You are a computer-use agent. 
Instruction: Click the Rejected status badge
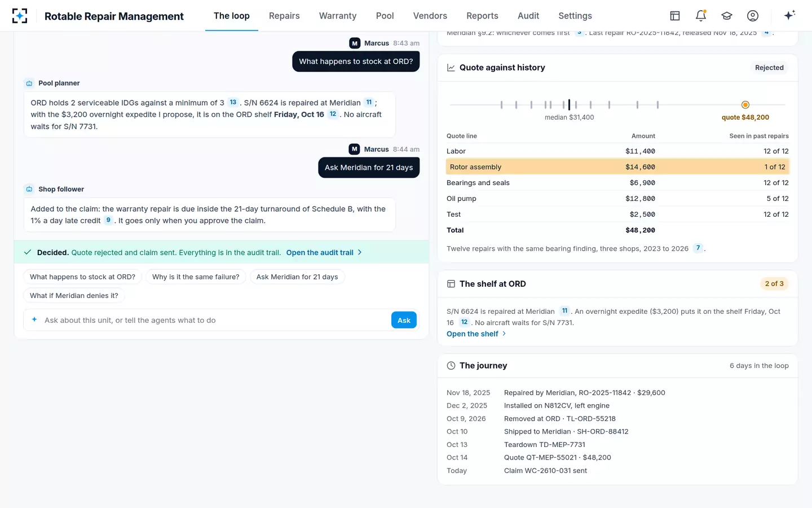point(769,68)
